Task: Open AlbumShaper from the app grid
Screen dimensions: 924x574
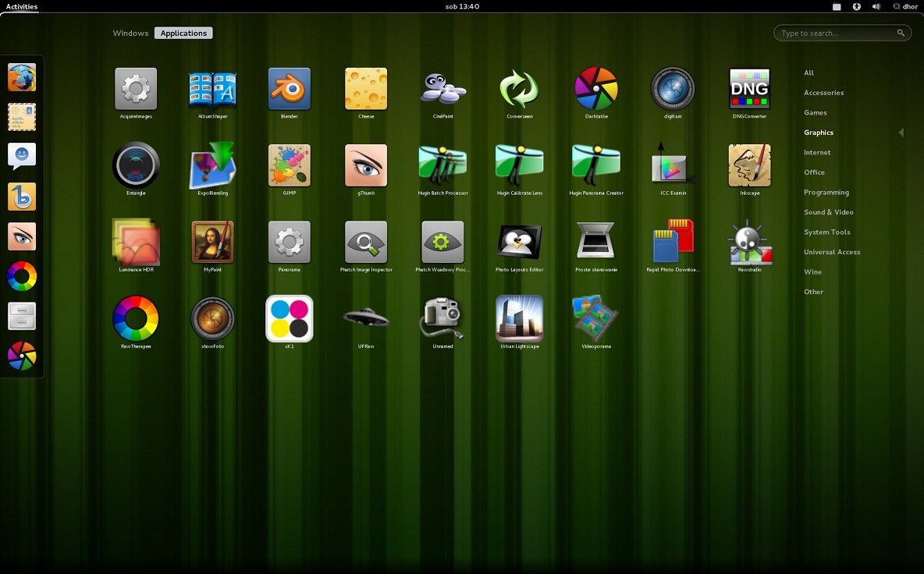Action: click(213, 89)
